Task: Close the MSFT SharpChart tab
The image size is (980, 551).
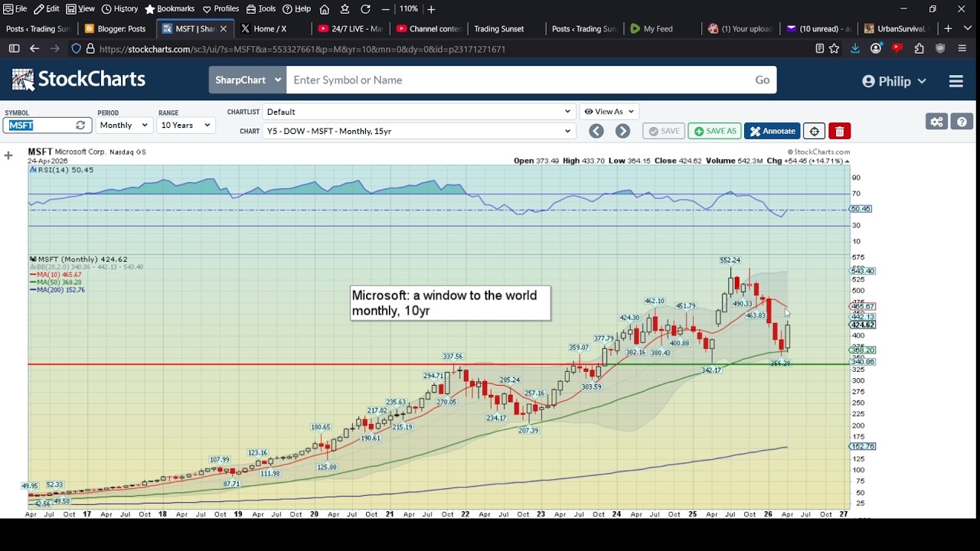Action: 224,29
